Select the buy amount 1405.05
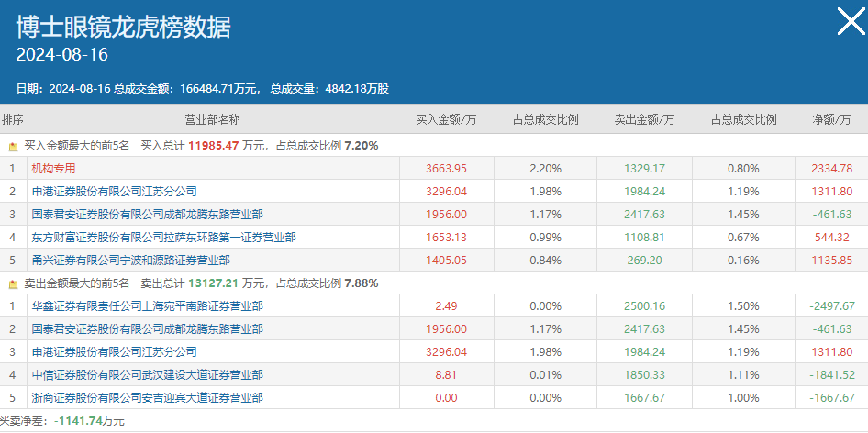 tap(446, 261)
